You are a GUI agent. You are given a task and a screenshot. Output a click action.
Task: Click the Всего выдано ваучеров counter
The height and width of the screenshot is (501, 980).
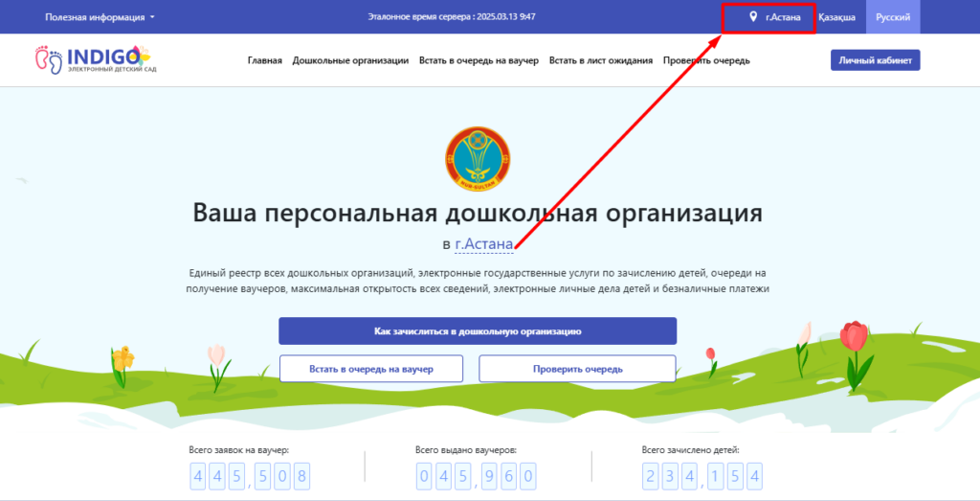[x=476, y=475]
